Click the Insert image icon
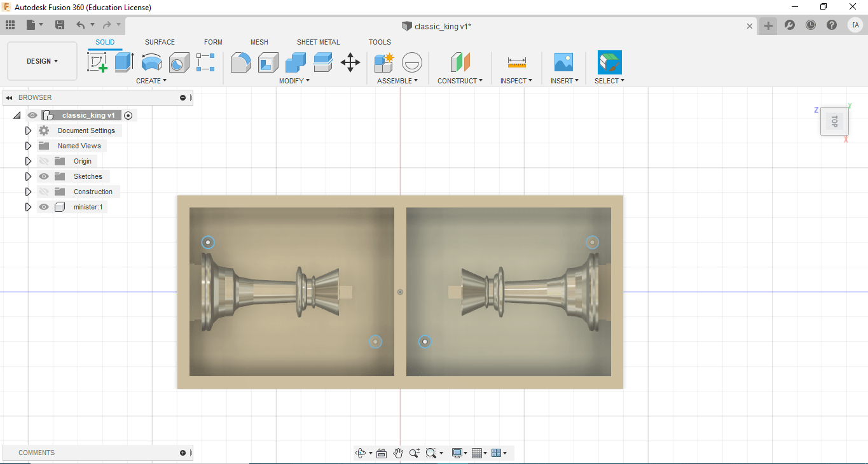868x464 pixels. point(563,62)
